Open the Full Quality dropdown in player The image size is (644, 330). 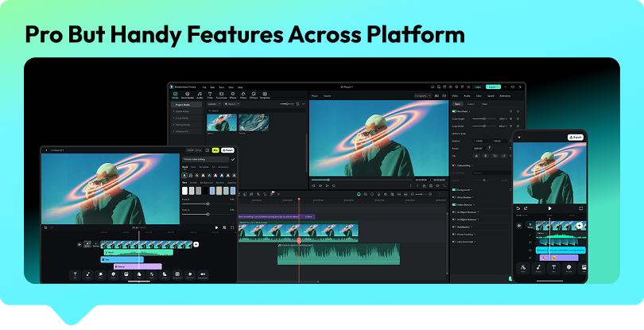tap(422, 95)
